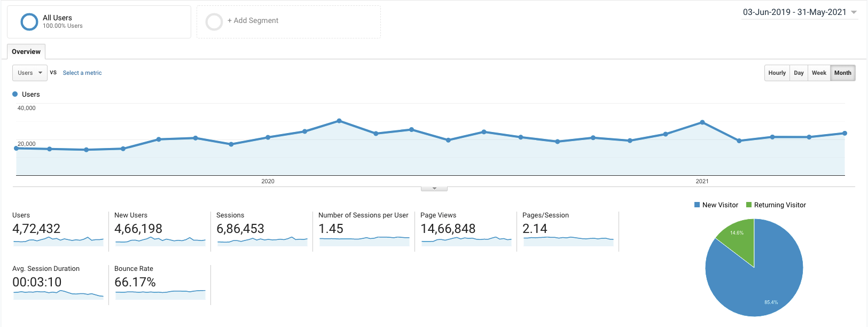Screen dimensions: 868x327
Task: Open the Overview tab
Action: point(26,52)
